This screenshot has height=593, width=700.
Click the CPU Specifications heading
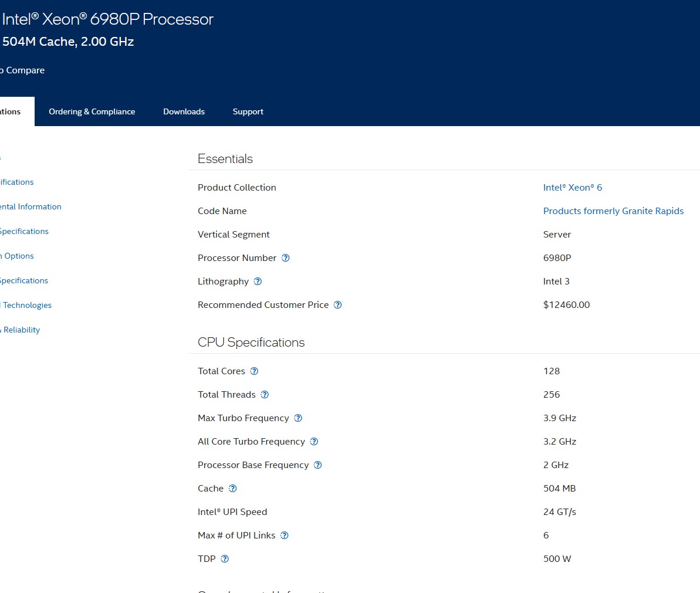251,342
